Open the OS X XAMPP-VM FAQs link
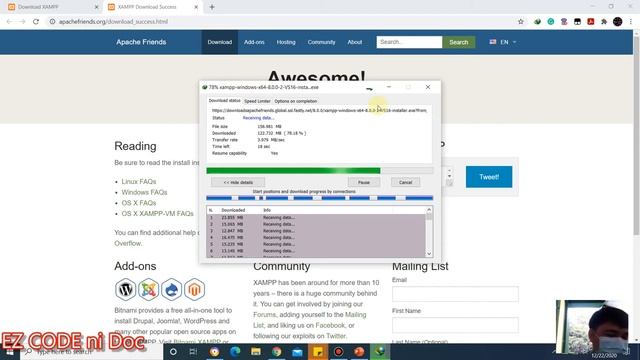This screenshot has height=360, width=640. (x=158, y=213)
